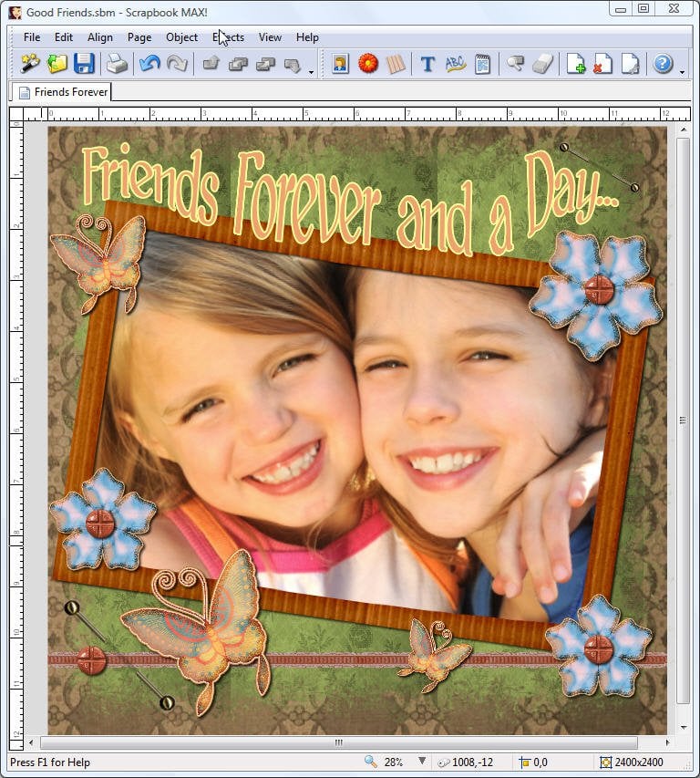Screen dimensions: 700x778
Task: Close the Scrapbook MAX window
Action: click(674, 9)
